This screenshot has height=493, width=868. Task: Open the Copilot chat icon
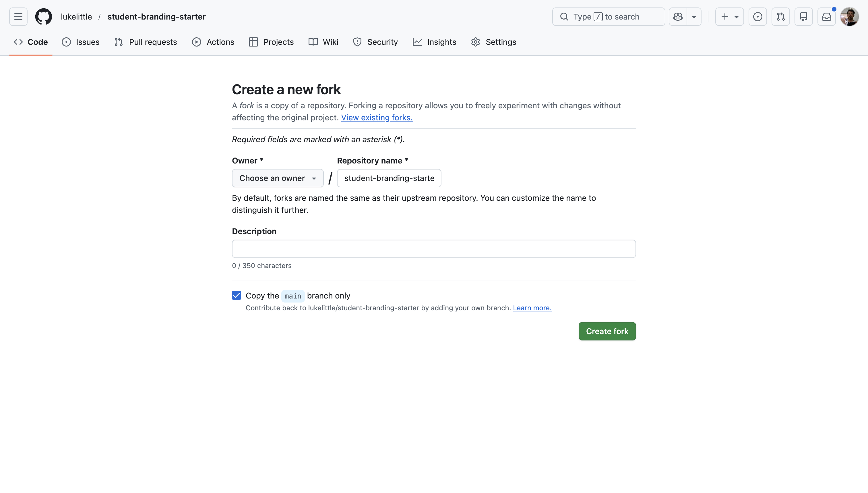(x=678, y=17)
